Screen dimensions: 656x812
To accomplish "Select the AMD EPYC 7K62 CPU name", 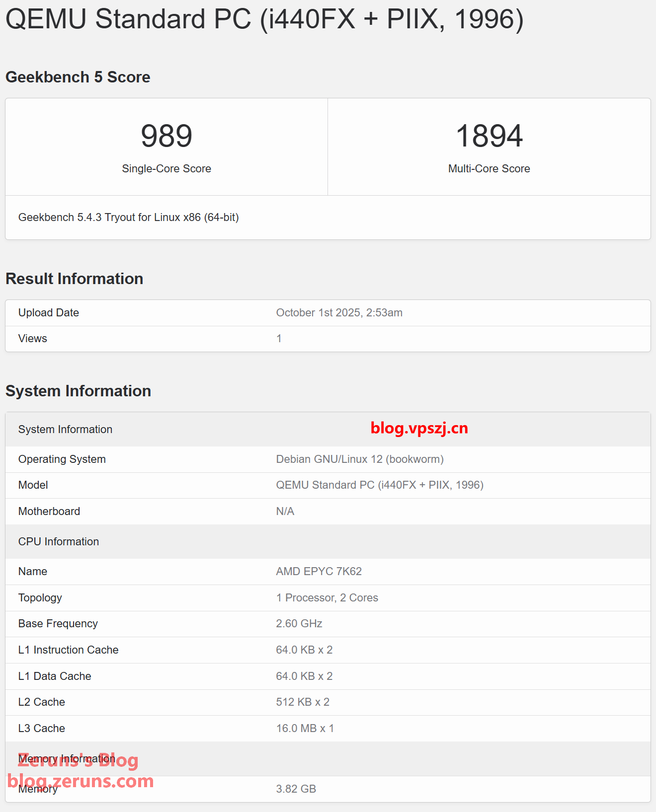I will (x=319, y=572).
